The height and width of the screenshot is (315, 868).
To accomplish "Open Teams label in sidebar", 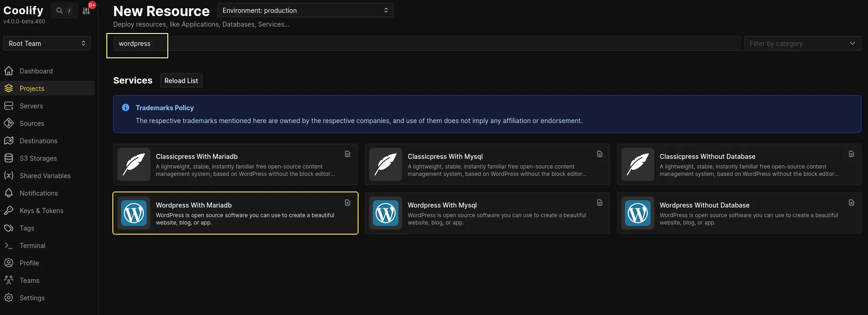I will pos(30,281).
